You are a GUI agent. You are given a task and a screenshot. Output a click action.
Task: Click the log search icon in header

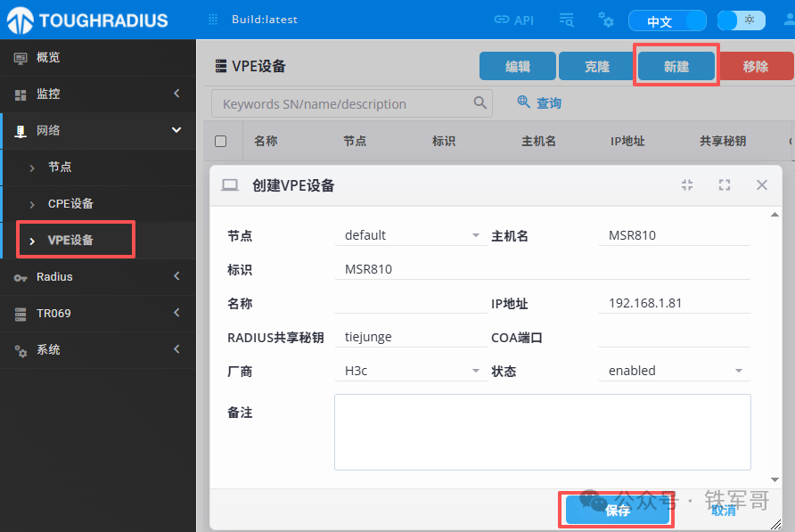[x=567, y=20]
